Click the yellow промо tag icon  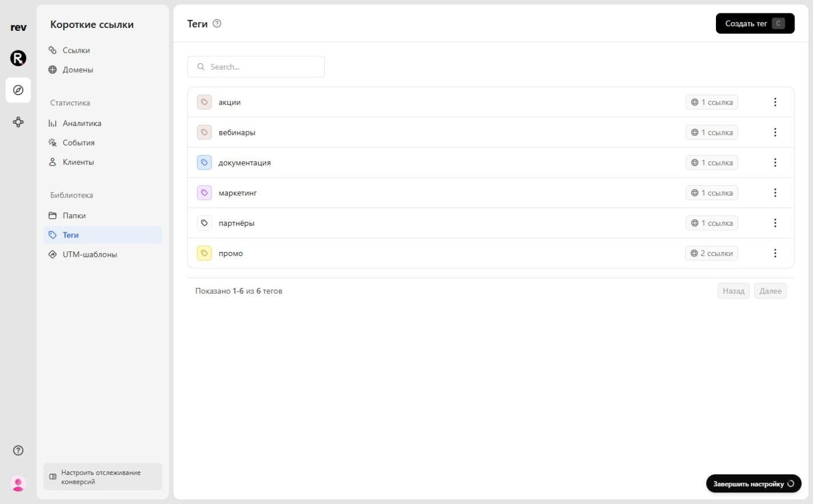[204, 253]
